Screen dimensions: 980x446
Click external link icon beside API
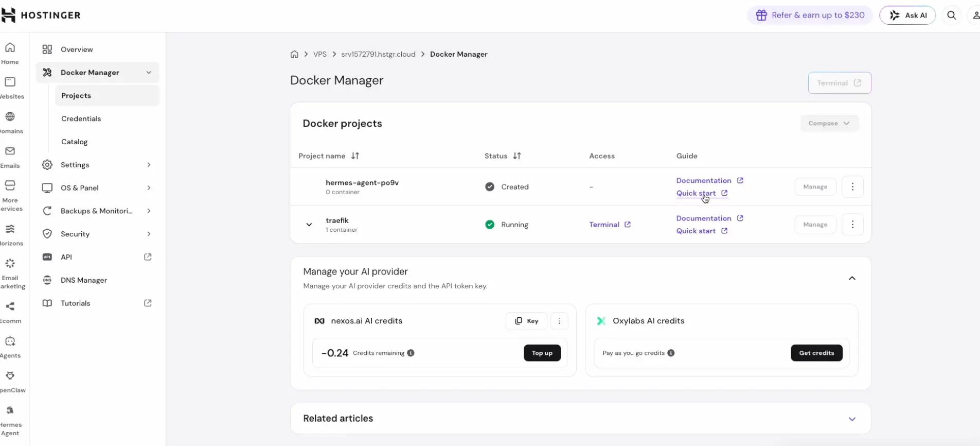[148, 257]
